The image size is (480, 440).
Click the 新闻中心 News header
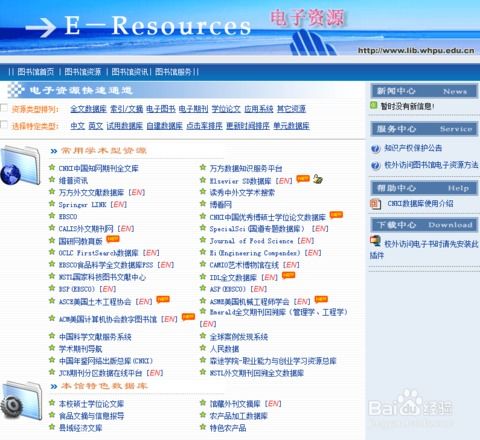(x=424, y=91)
